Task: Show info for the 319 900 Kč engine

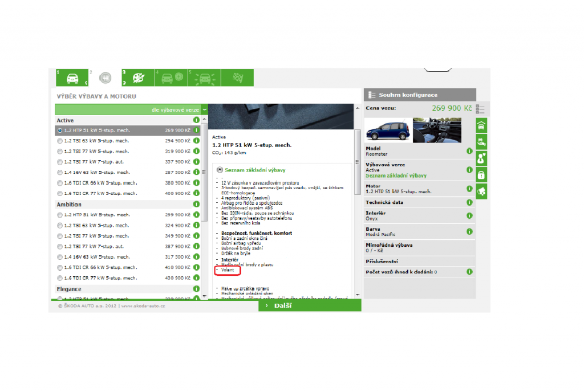Action: [x=196, y=152]
